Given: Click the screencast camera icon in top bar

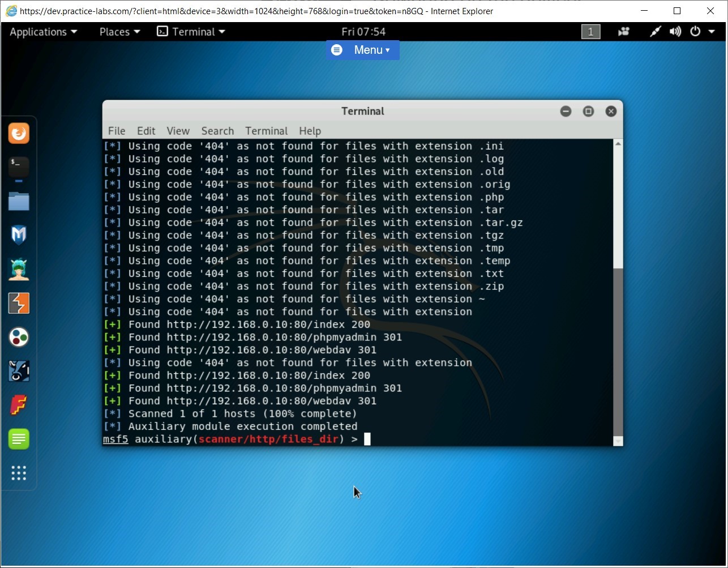Looking at the screenshot, I should tap(623, 32).
